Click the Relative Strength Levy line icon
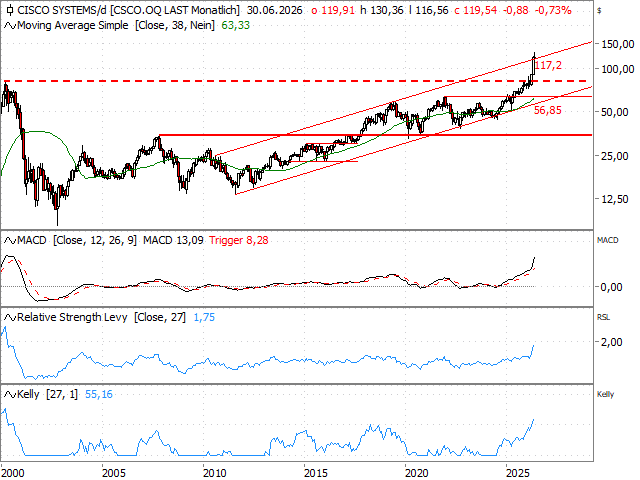This screenshot has height=480, width=640. pyautogui.click(x=10, y=317)
